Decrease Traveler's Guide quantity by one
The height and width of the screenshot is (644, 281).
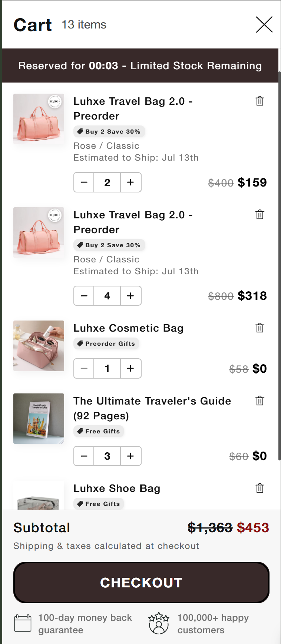pos(84,456)
